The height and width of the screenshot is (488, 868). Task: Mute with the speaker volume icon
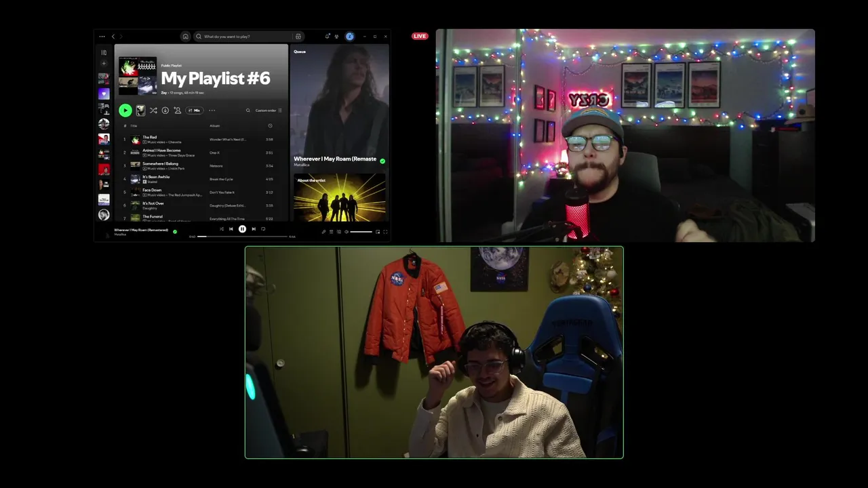point(346,232)
